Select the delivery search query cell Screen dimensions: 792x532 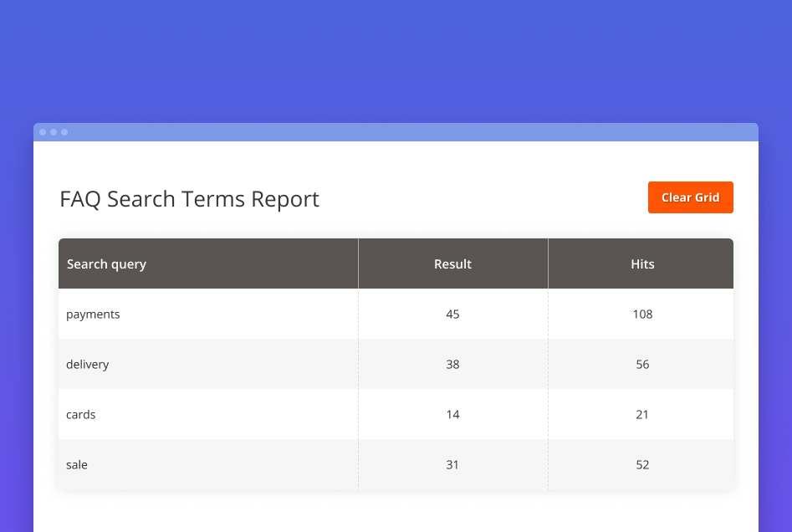[x=88, y=365]
